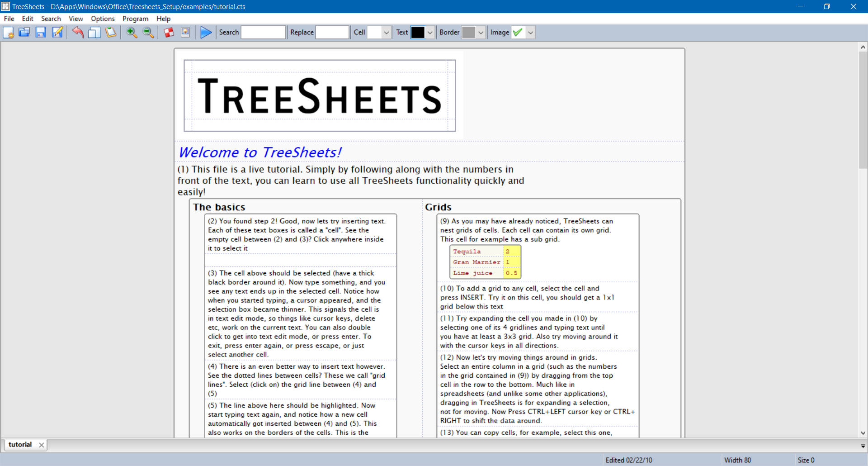Select the black Text color box

click(418, 32)
